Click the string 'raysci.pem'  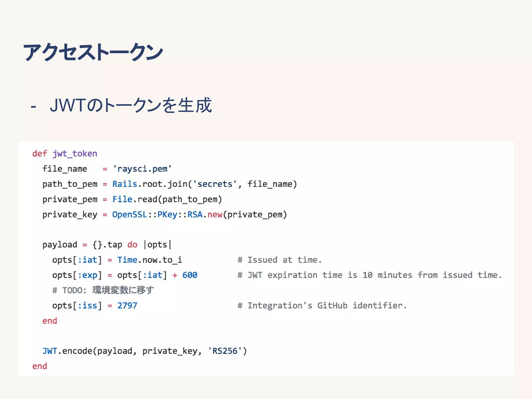142,169
